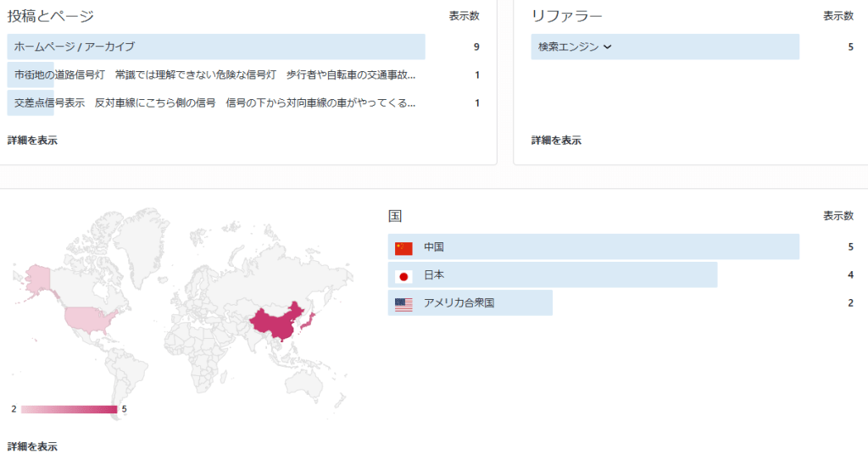
Task: Expand the 検索エンジン referrer chevron
Action: point(607,47)
